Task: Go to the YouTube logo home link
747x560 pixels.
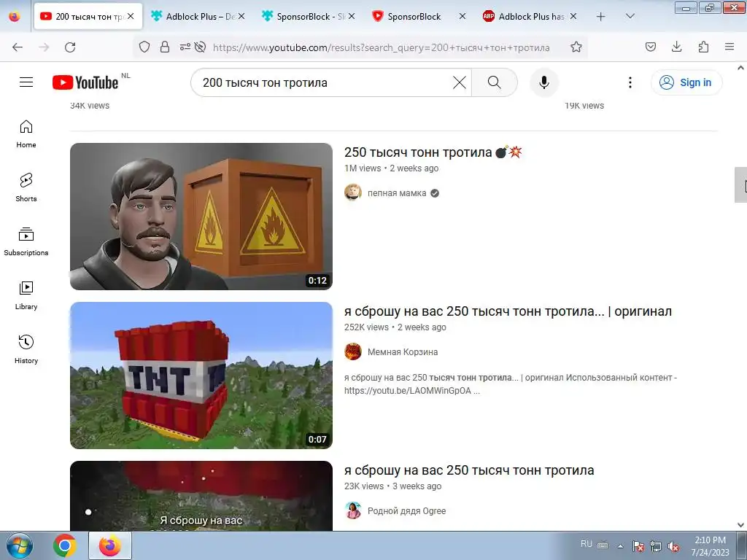Action: (x=85, y=82)
